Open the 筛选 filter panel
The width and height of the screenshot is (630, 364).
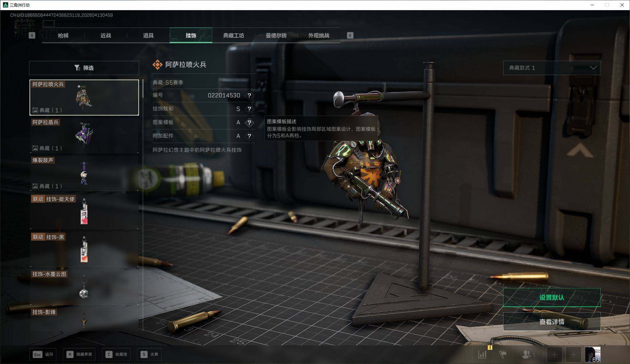tap(84, 68)
